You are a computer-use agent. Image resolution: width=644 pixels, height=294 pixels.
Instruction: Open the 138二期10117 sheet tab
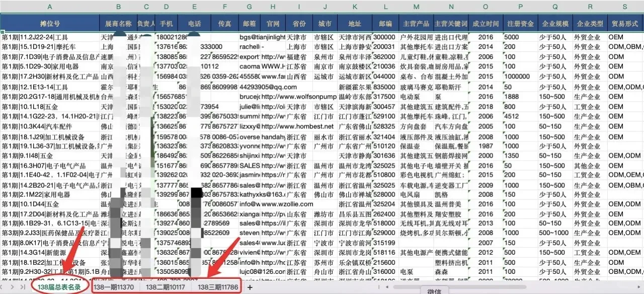(165, 287)
